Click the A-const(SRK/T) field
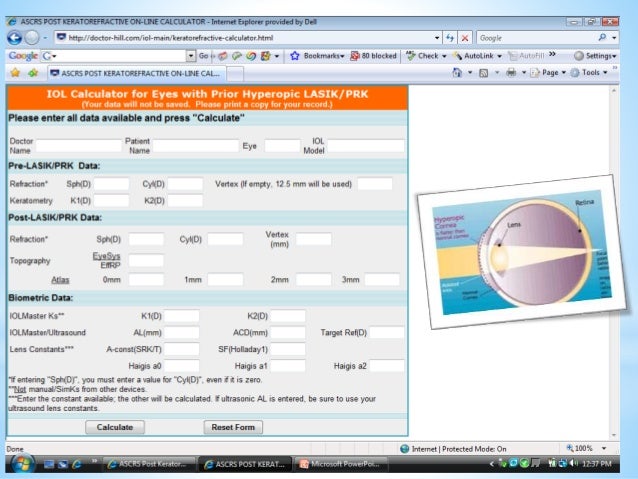 [x=181, y=349]
